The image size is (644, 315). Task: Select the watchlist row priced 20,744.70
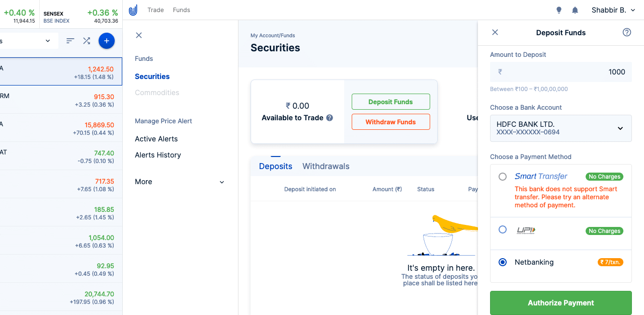(61, 297)
